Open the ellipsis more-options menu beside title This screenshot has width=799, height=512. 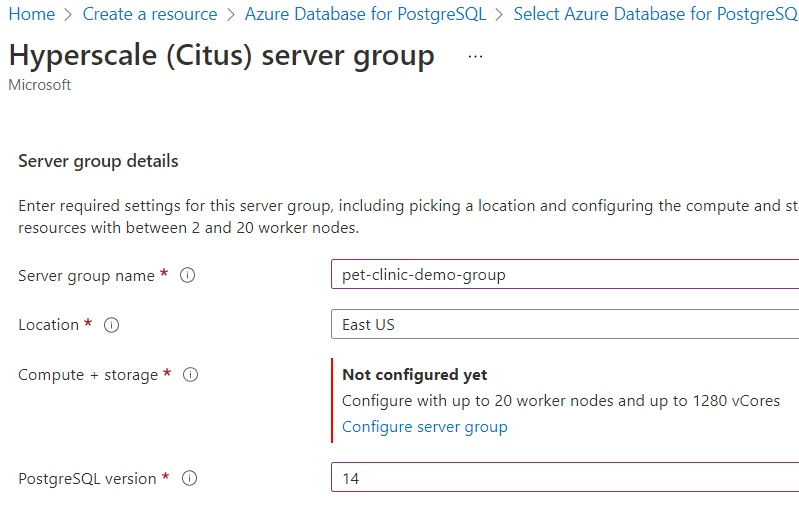[x=475, y=57]
